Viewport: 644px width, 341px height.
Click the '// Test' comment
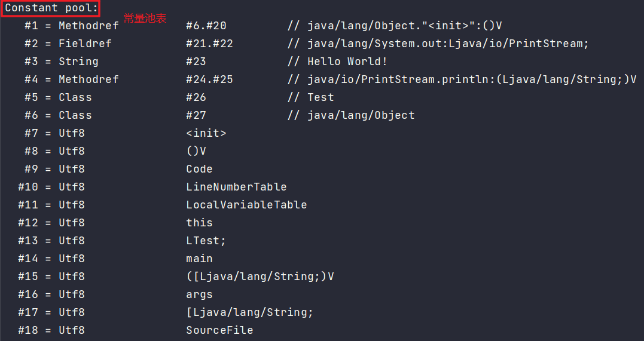tap(311, 97)
